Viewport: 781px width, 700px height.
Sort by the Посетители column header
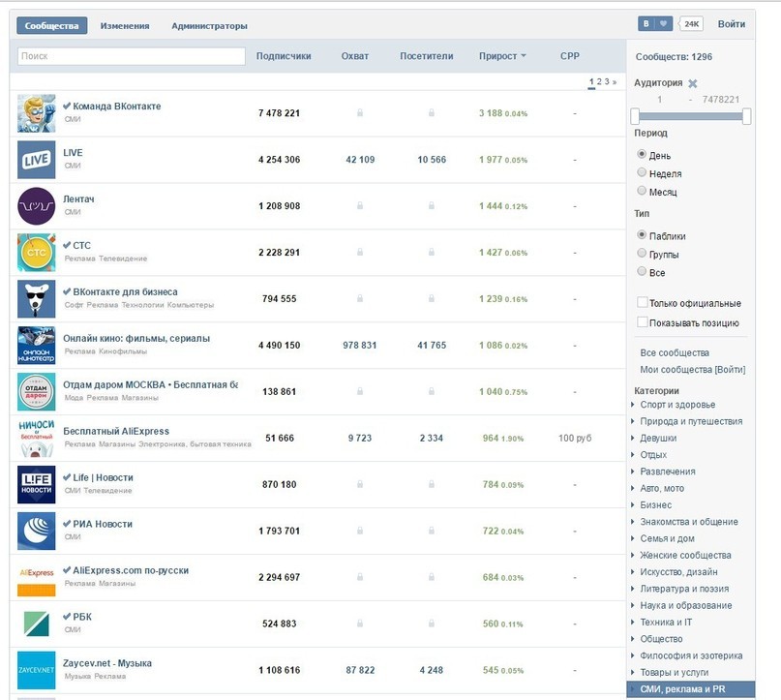427,56
